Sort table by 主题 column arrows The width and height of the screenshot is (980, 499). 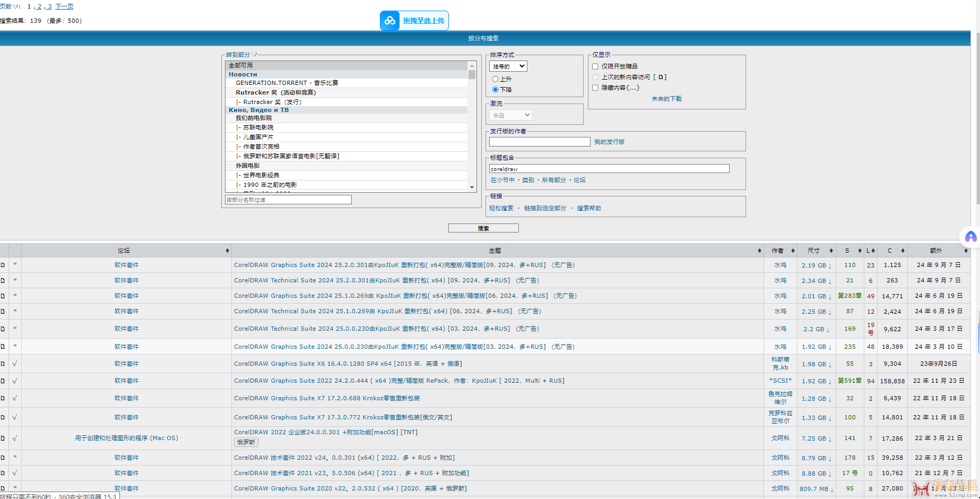(759, 251)
